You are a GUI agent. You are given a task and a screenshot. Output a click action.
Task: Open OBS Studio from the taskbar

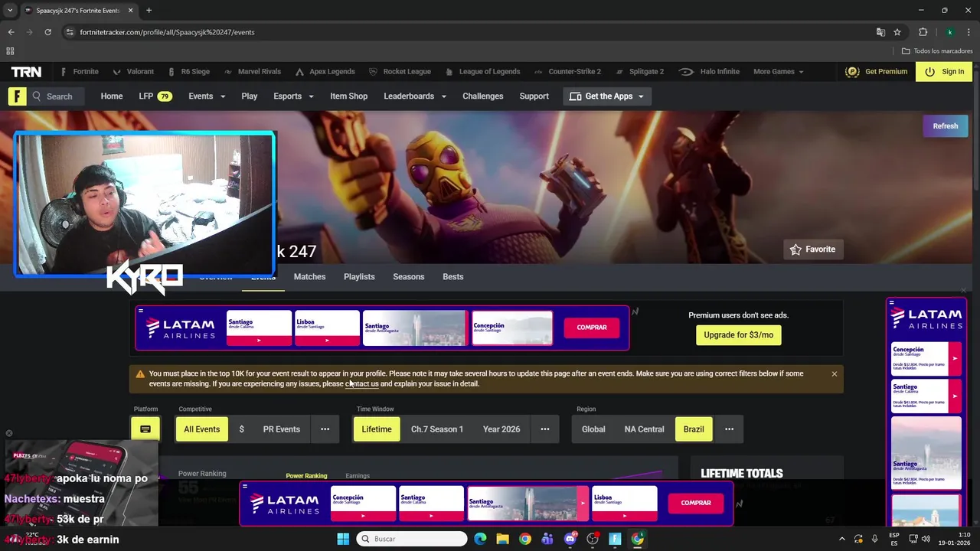pyautogui.click(x=592, y=539)
